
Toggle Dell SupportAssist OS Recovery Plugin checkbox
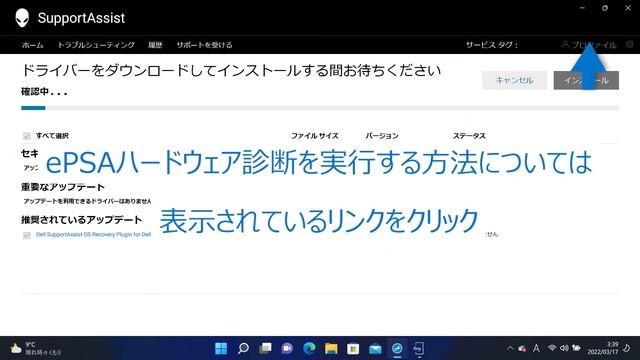click(27, 235)
